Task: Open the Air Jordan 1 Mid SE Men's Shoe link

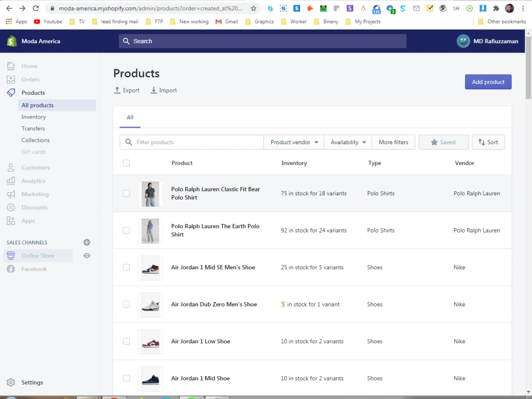Action: point(213,268)
